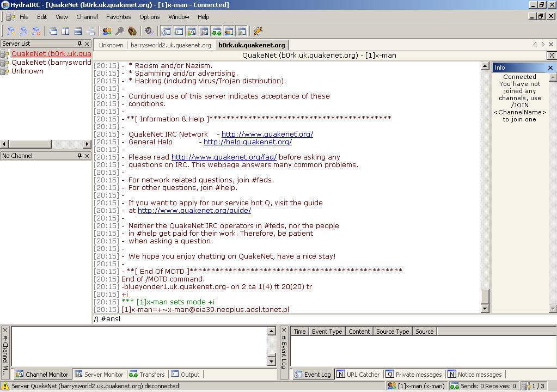Click the tab strip scroll-left arrow

coord(535,45)
